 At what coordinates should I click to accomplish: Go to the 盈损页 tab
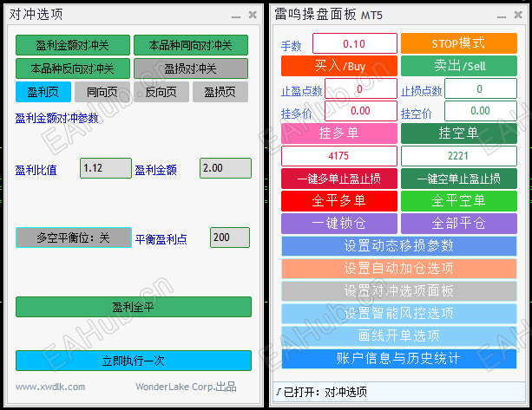[220, 92]
